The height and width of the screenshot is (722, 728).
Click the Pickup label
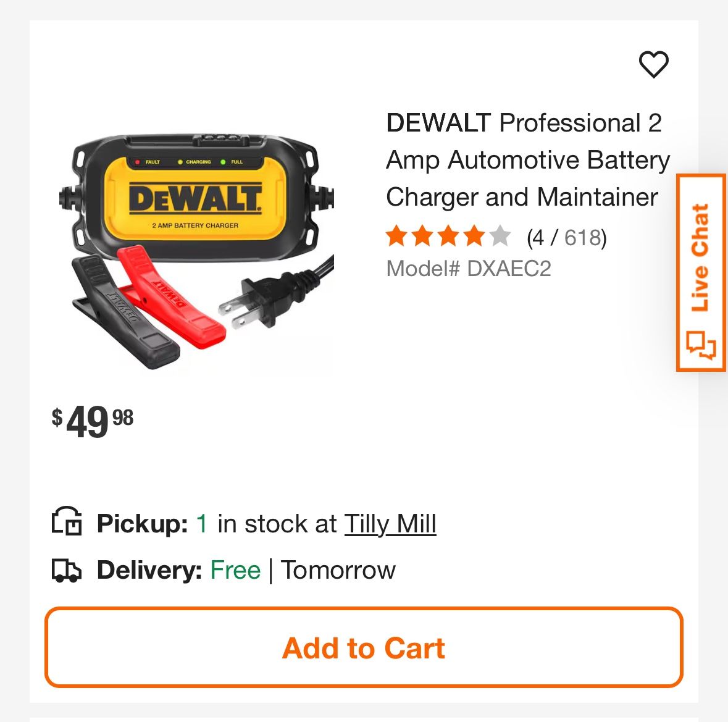click(143, 524)
